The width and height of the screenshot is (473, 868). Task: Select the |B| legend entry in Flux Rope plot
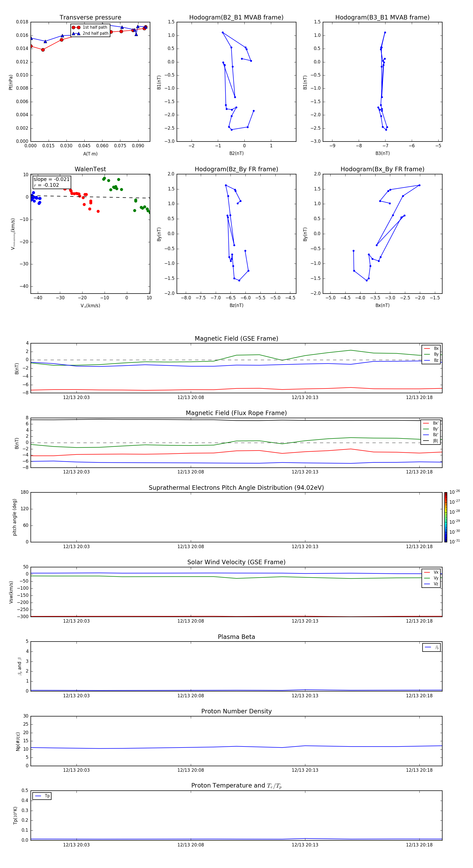[431, 441]
